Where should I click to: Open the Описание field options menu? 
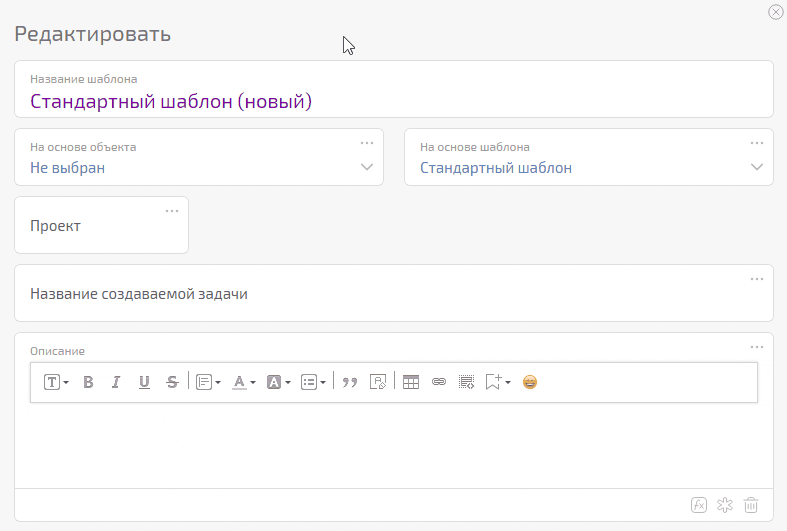(x=757, y=347)
